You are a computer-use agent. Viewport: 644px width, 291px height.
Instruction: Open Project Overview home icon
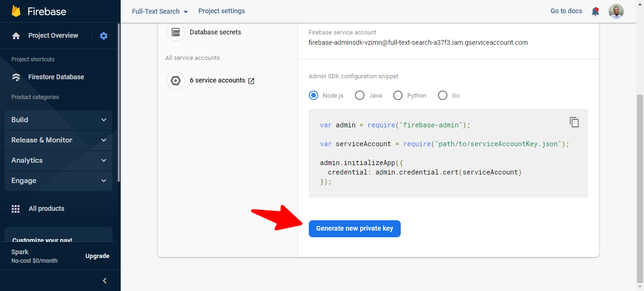(16, 36)
